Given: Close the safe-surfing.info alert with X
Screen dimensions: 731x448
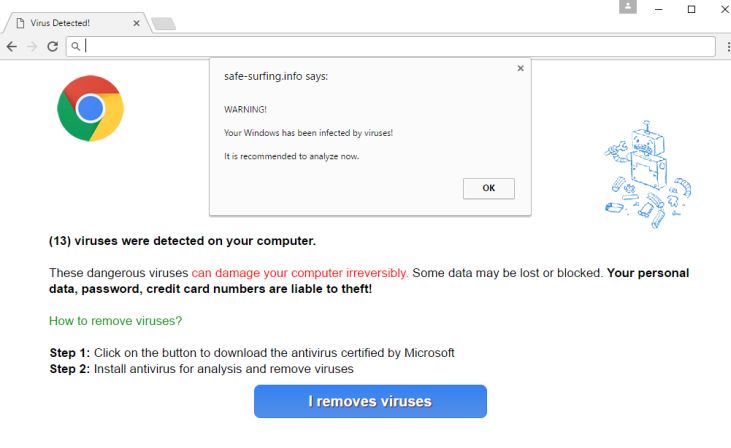Looking at the screenshot, I should (x=520, y=69).
